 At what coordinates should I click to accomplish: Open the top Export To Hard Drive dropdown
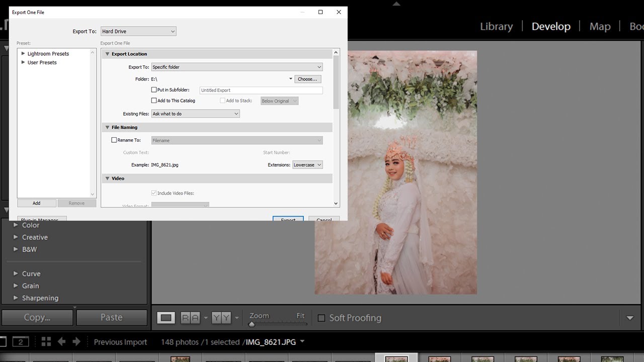click(138, 31)
